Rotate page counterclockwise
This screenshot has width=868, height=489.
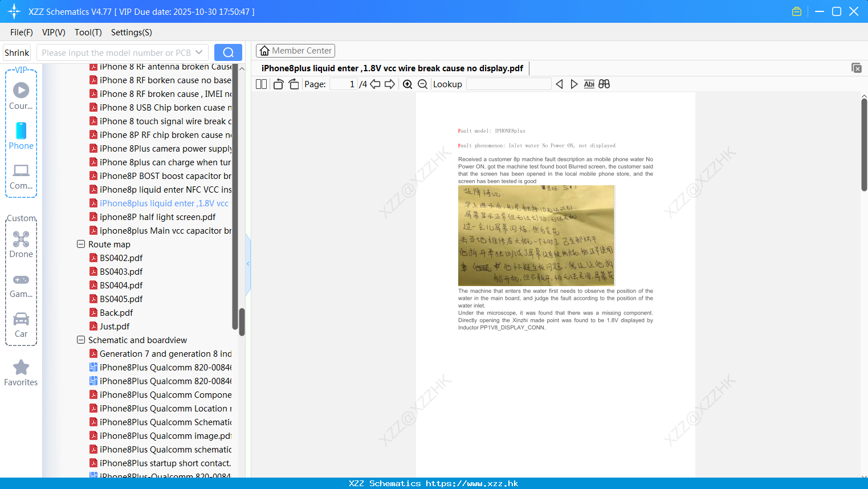tap(278, 84)
